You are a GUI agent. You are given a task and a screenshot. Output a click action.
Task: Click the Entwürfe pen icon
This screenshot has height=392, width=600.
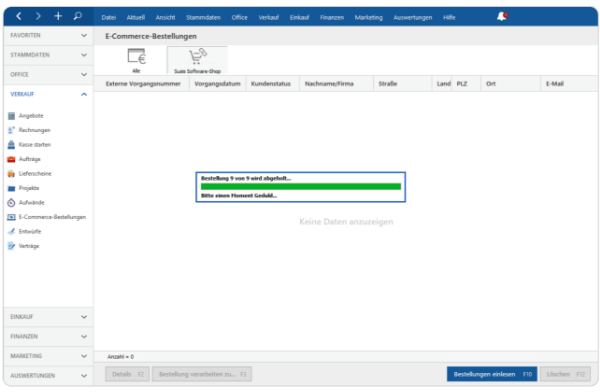click(11, 232)
